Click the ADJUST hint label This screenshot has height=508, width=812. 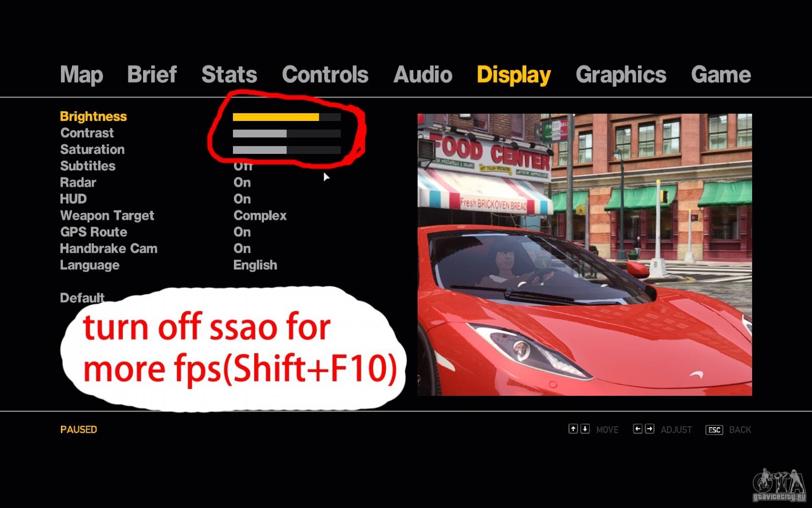tap(676, 430)
